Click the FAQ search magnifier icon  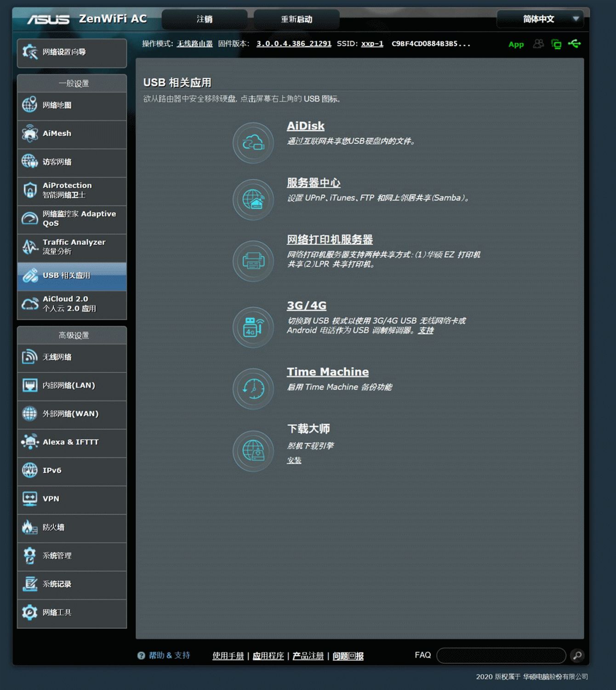coord(577,655)
